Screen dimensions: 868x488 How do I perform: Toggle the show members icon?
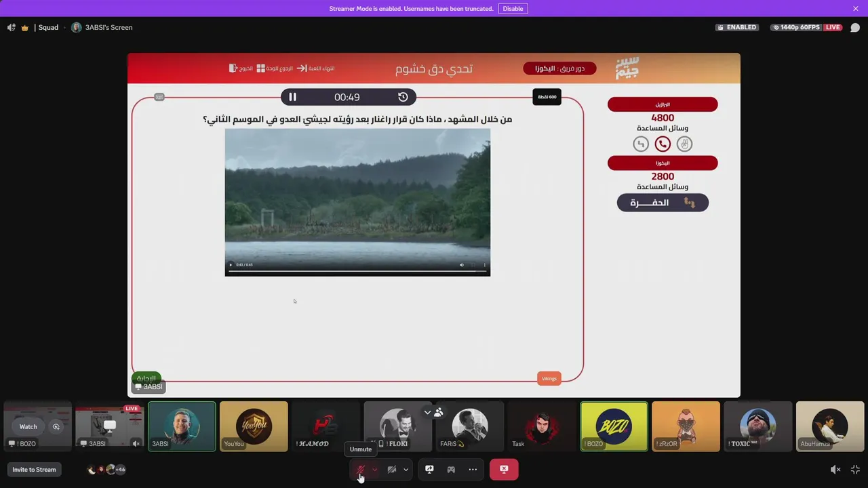click(439, 412)
